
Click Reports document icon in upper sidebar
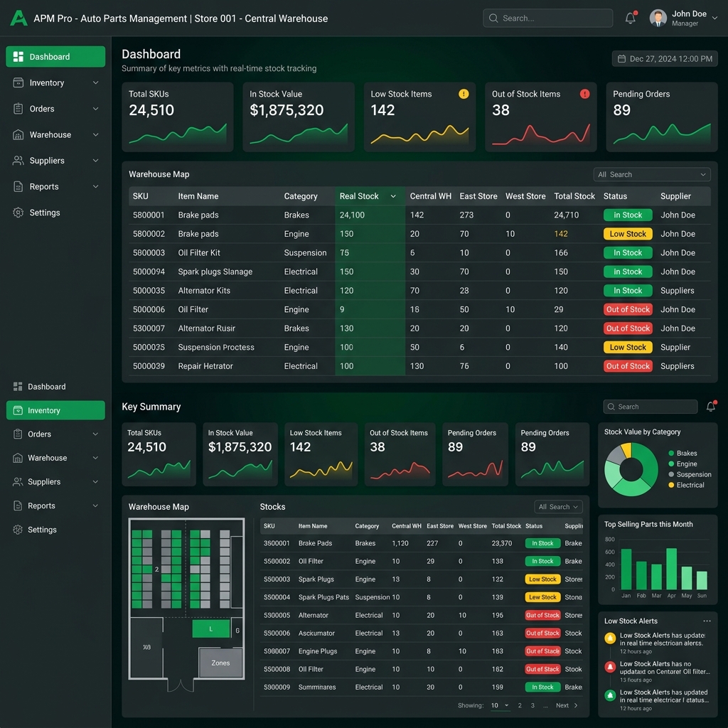pyautogui.click(x=18, y=187)
